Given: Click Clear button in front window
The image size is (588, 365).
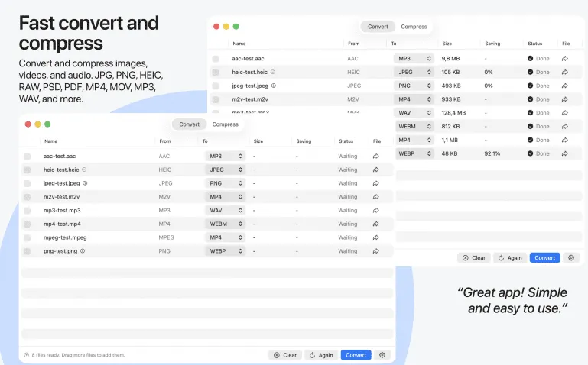Looking at the screenshot, I should [285, 355].
